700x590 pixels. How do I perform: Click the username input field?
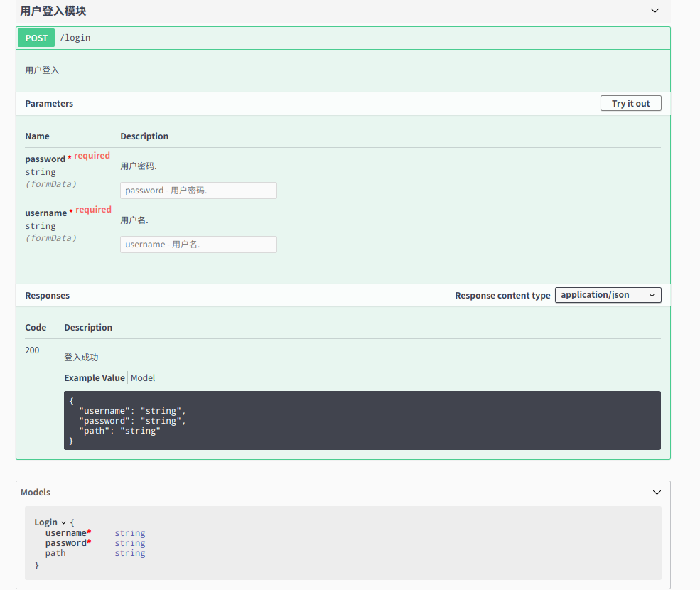click(x=198, y=244)
